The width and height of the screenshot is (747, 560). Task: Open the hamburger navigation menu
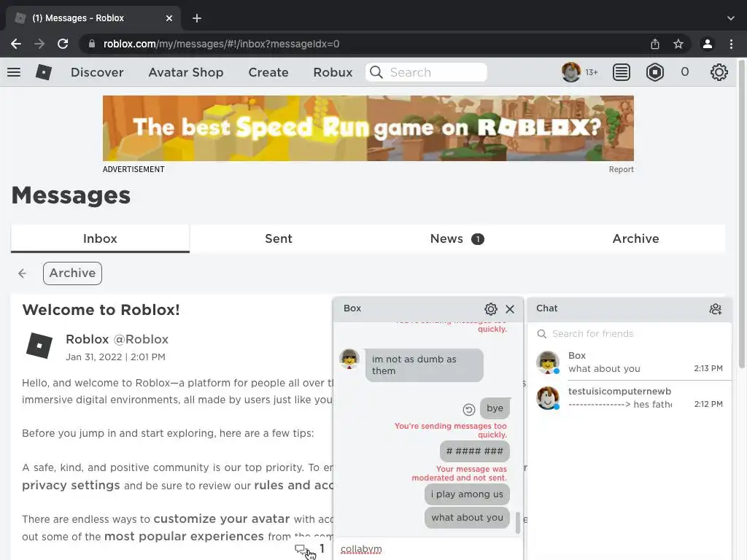pyautogui.click(x=14, y=72)
